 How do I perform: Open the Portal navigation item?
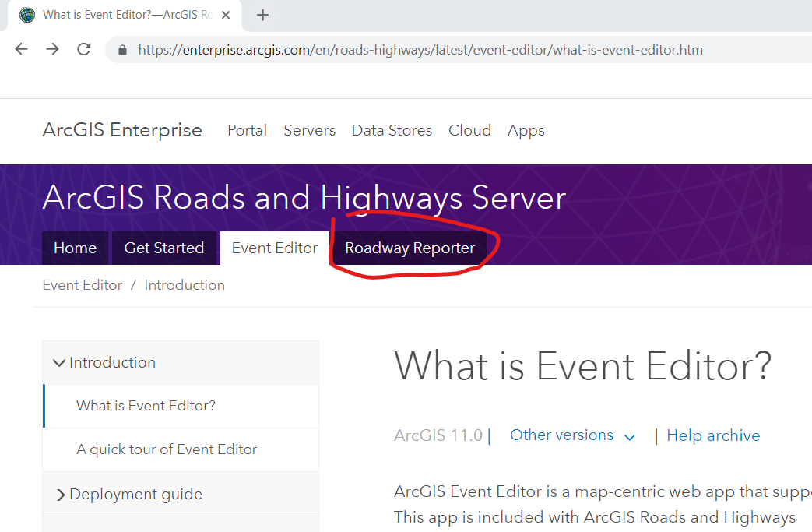(247, 131)
